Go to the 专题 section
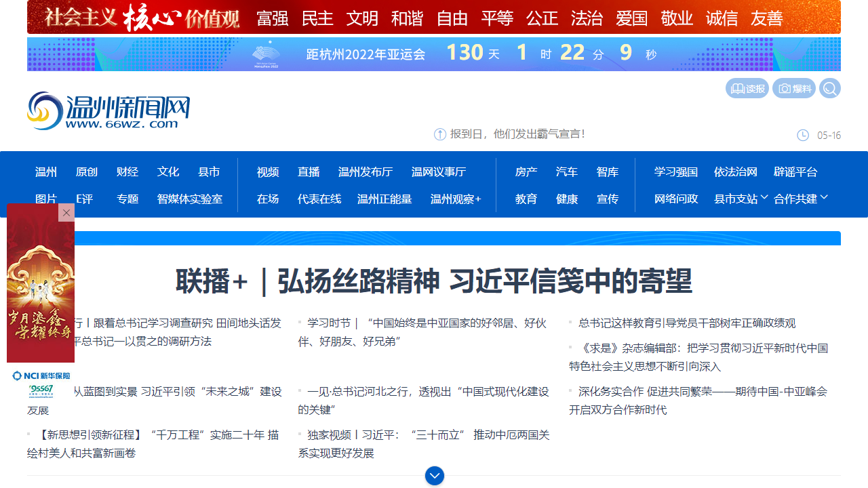Viewport: 868px width, 488px height. (x=127, y=199)
